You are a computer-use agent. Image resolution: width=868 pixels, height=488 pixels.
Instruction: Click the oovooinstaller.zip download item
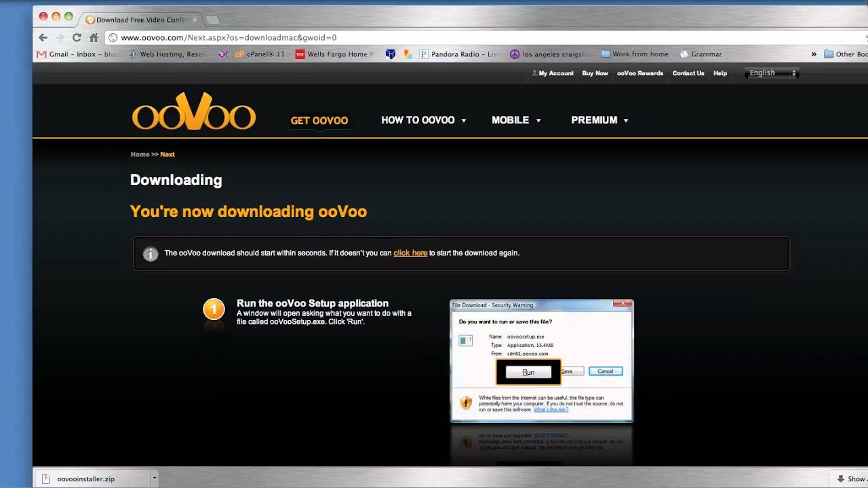(x=97, y=479)
